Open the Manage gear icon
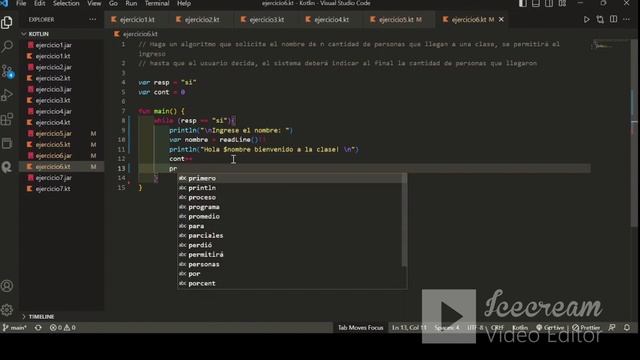The image size is (640, 360). (7, 310)
